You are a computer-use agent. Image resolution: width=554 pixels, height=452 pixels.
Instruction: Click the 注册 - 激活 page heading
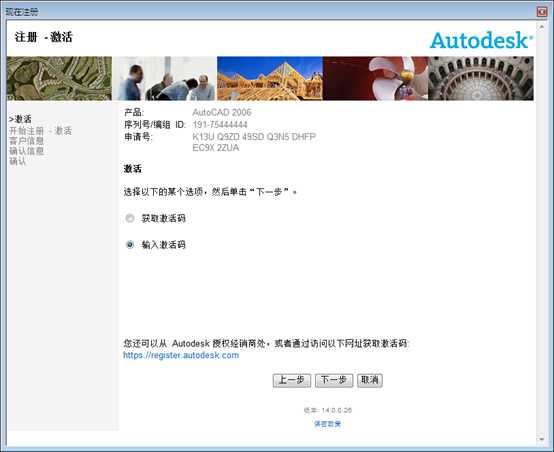43,37
